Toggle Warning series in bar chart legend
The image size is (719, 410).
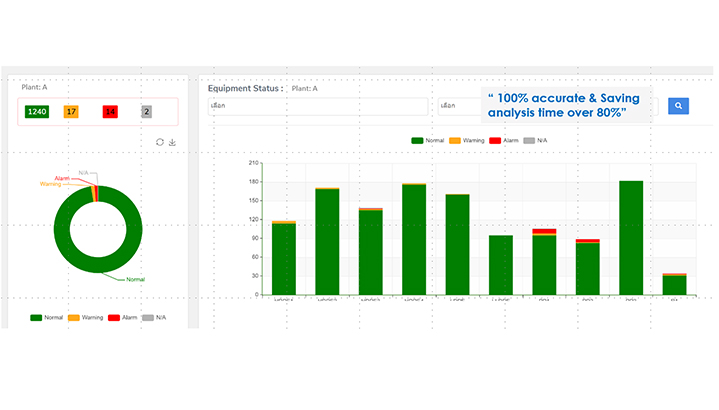[466, 141]
